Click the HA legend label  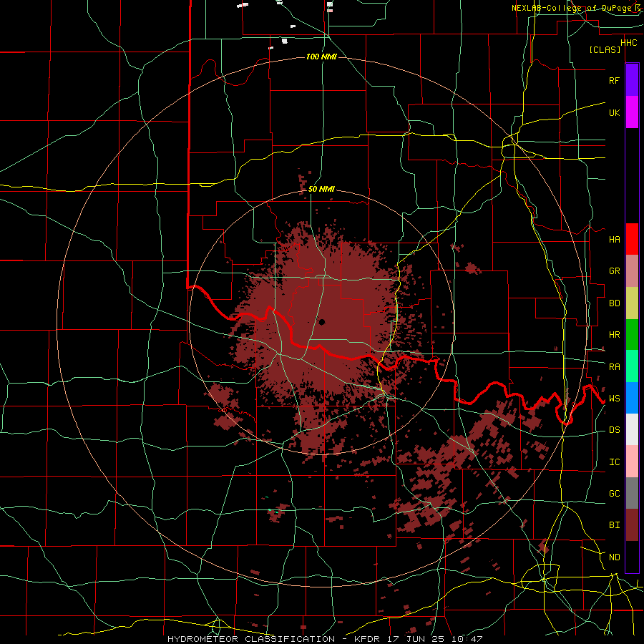614,240
